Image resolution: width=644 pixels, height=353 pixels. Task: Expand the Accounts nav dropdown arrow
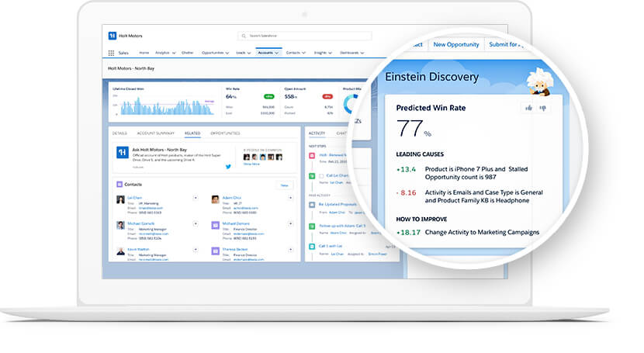point(276,53)
